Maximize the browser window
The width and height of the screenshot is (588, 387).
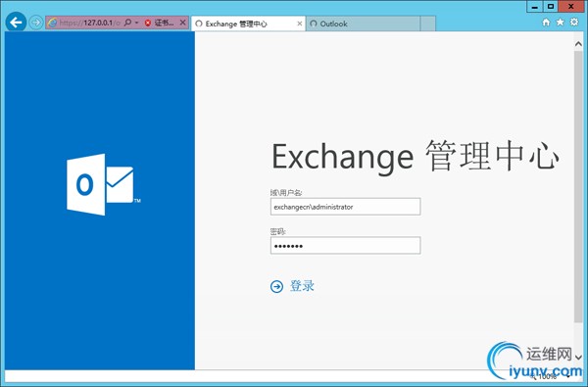[551, 7]
